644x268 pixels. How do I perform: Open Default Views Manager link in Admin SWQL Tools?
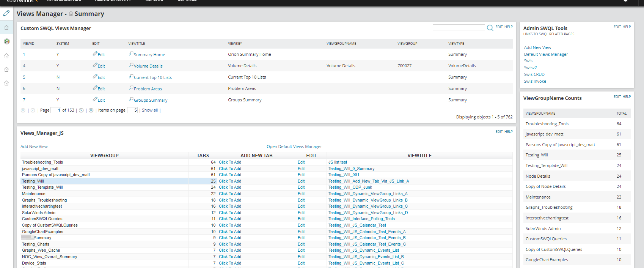(546, 54)
